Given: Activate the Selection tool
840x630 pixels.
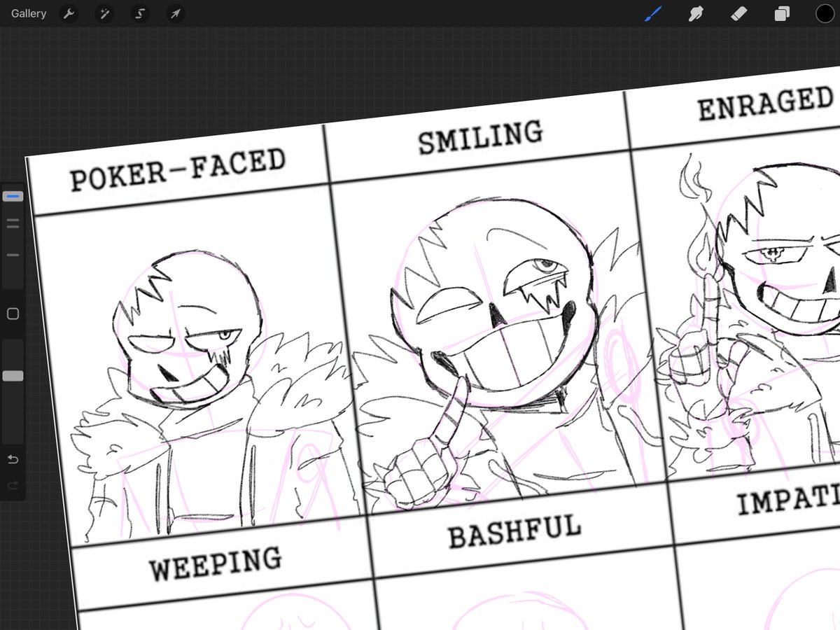Looking at the screenshot, I should tap(140, 13).
